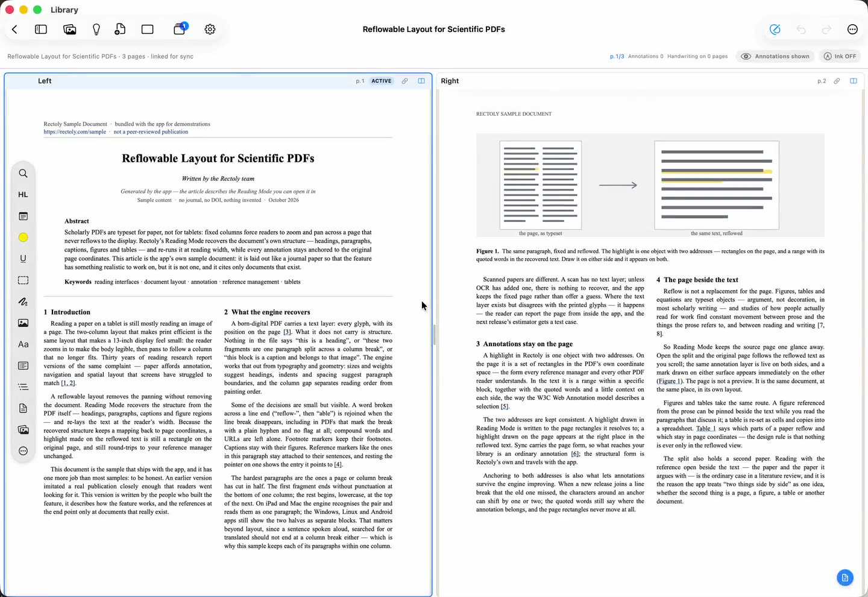
Task: Click the boxed text-lines icon in side toolbar
Action: tap(23, 365)
